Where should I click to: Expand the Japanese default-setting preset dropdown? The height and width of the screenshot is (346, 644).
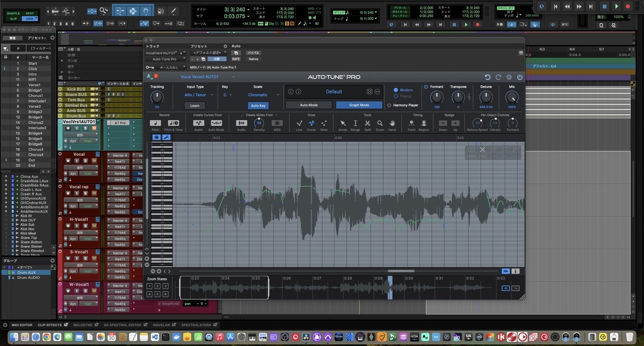click(209, 53)
